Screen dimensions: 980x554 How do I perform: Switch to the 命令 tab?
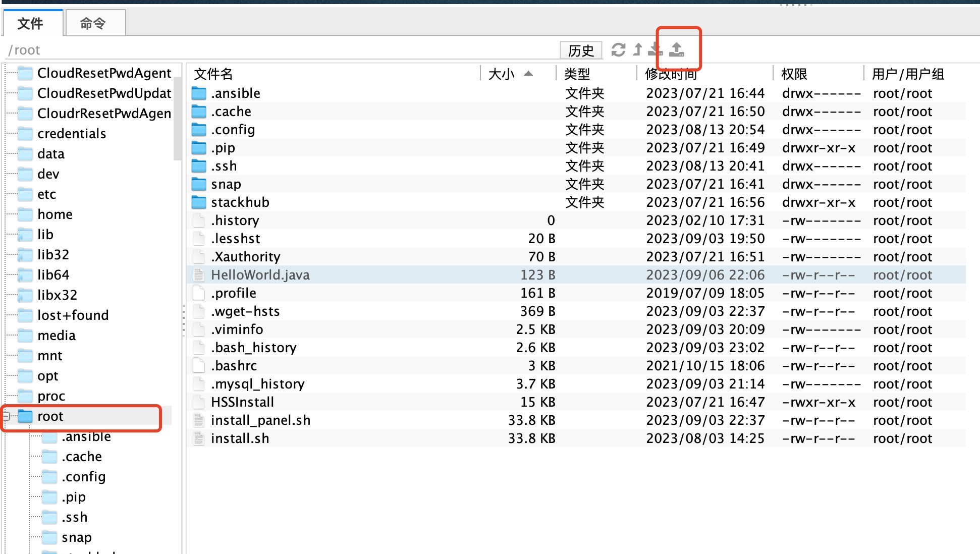(93, 23)
